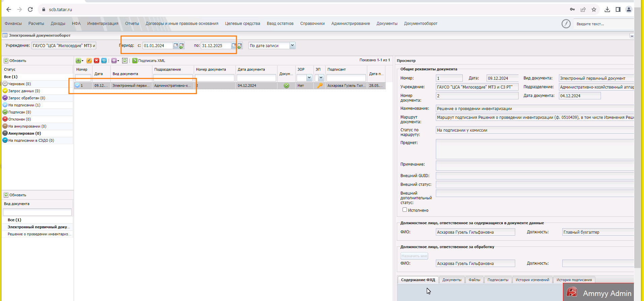Switch to the История подписания tab
This screenshot has width=644, height=301.
pyautogui.click(x=574, y=280)
